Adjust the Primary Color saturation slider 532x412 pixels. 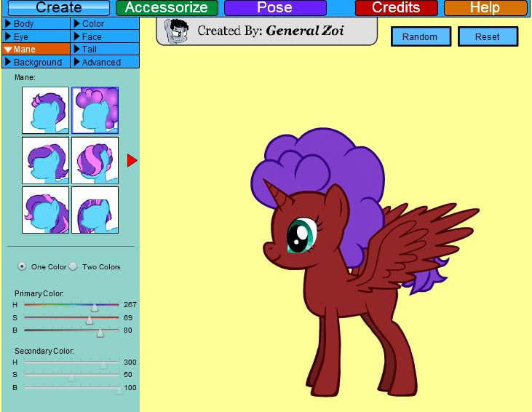[x=90, y=320]
